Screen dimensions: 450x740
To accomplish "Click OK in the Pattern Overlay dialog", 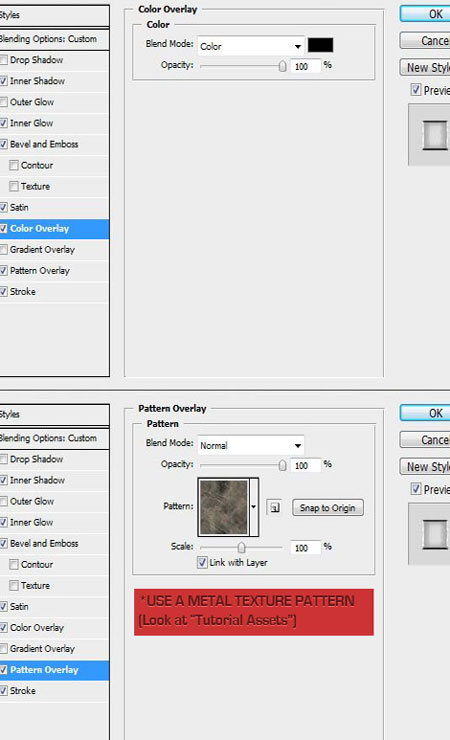I will coord(425,413).
